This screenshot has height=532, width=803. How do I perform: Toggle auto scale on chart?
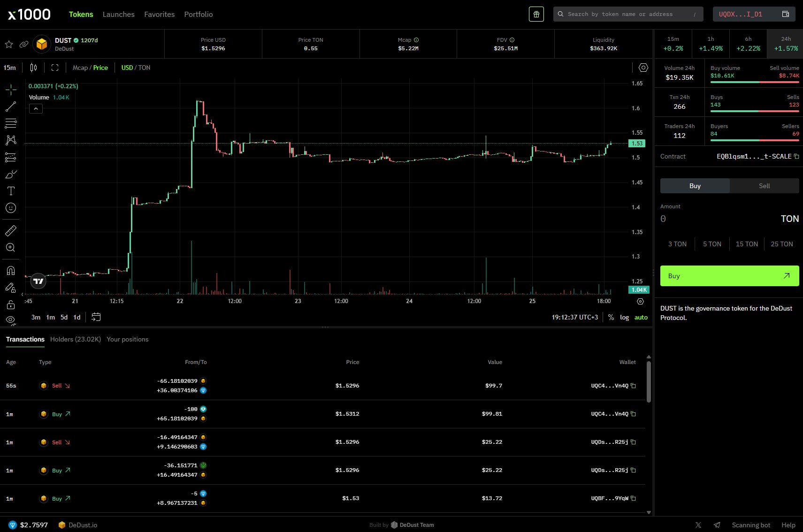click(641, 317)
